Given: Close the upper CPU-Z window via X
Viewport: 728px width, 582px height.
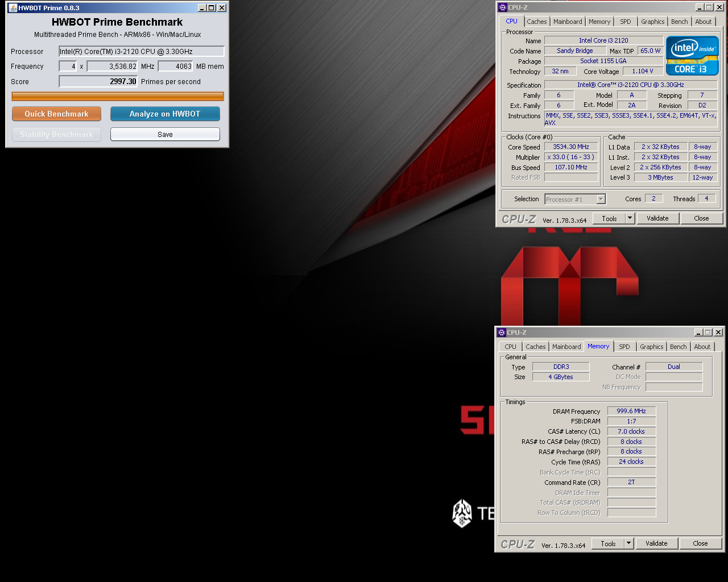Looking at the screenshot, I should [x=719, y=7].
